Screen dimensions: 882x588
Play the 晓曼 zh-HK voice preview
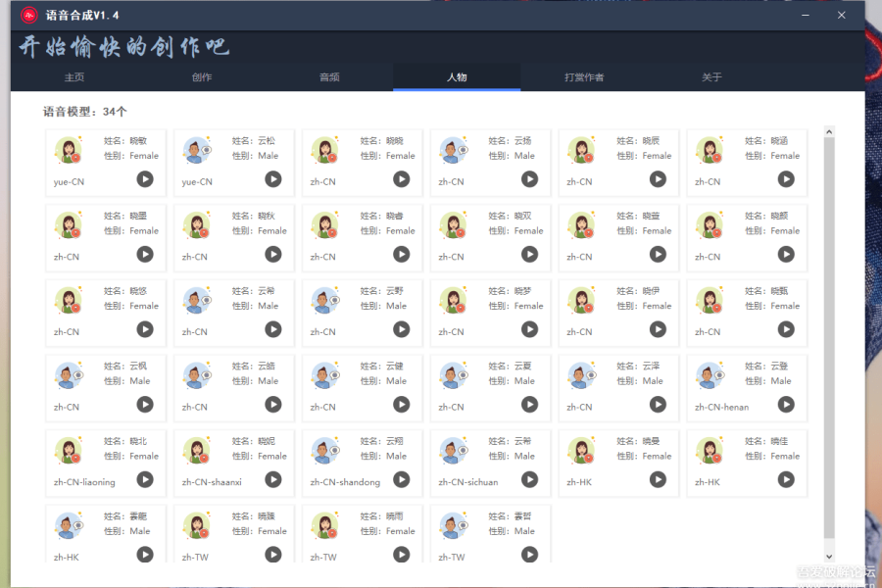click(658, 480)
